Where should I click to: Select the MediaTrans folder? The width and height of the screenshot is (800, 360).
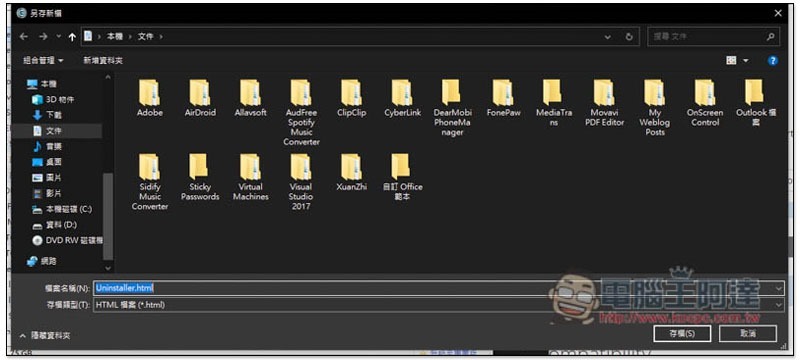tap(554, 103)
